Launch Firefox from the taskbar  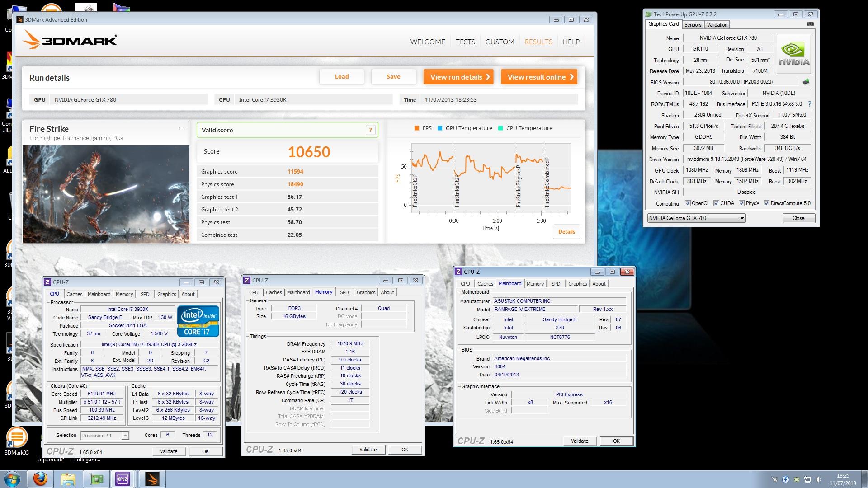click(40, 479)
